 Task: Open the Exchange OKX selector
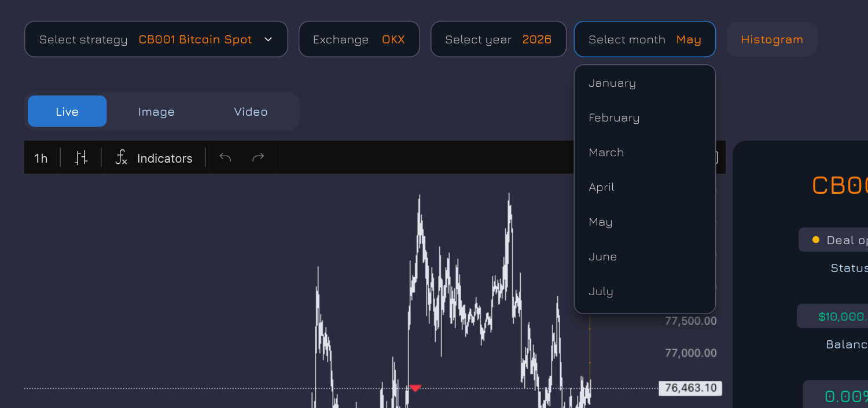pyautogui.click(x=359, y=39)
